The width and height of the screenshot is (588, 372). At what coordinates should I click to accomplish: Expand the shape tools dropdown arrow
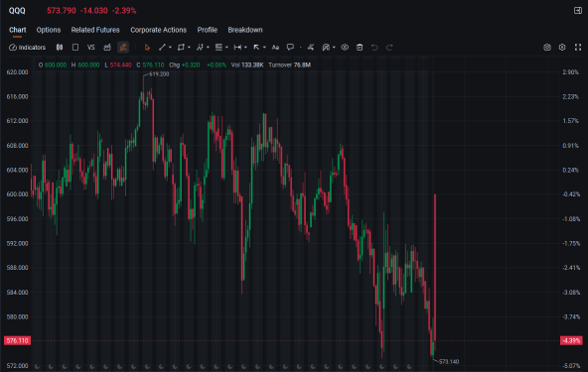click(x=189, y=48)
